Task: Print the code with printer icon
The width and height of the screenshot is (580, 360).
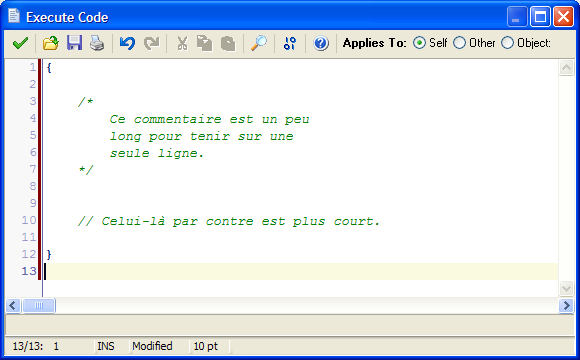Action: [x=97, y=43]
